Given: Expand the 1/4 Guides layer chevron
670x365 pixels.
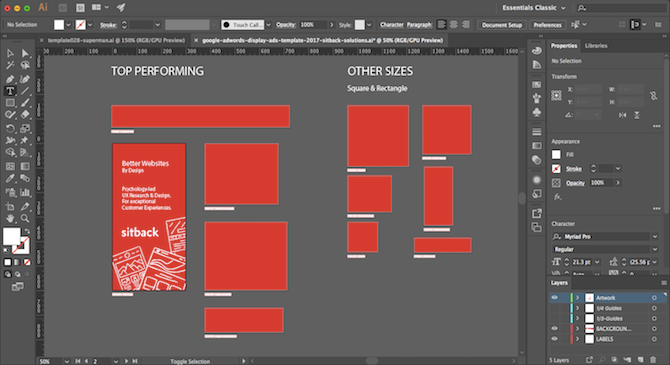Looking at the screenshot, I should (577, 308).
